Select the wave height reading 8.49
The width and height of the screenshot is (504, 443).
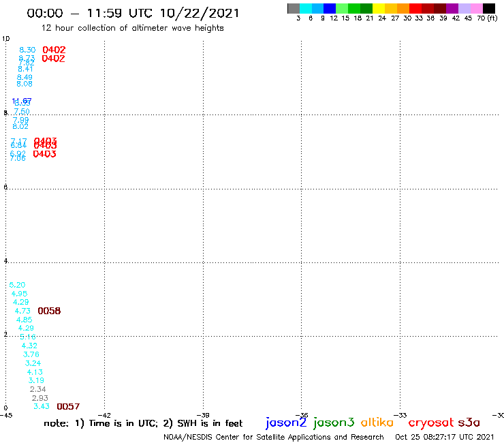(25, 77)
